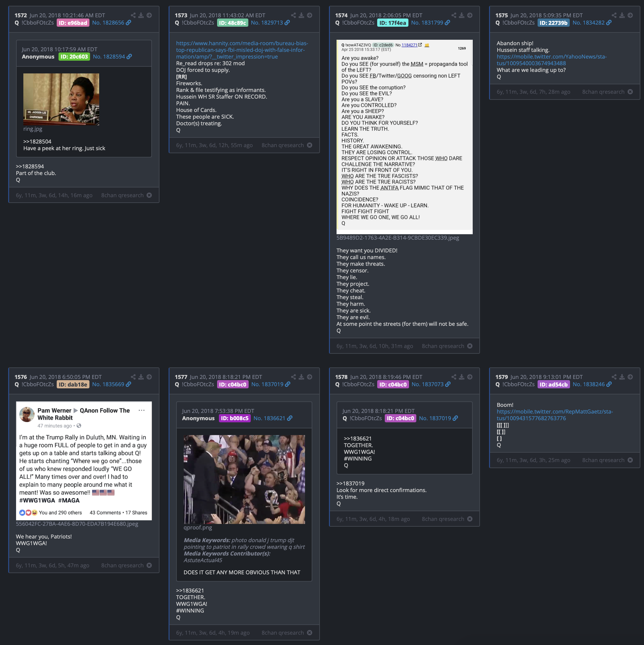This screenshot has height=645, width=644.
Task: Click arrow circle icon on post 1573
Action: tap(310, 15)
